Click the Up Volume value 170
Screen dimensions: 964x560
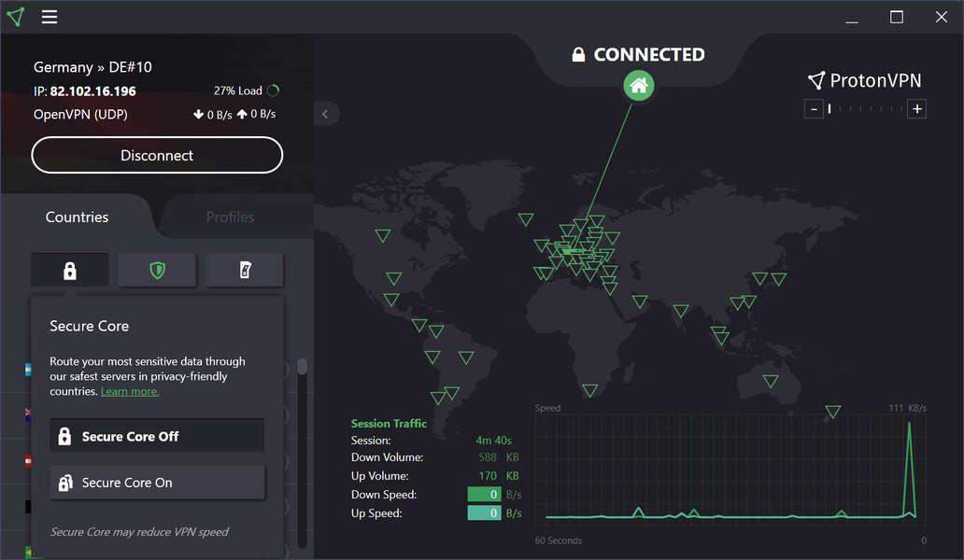(x=488, y=476)
